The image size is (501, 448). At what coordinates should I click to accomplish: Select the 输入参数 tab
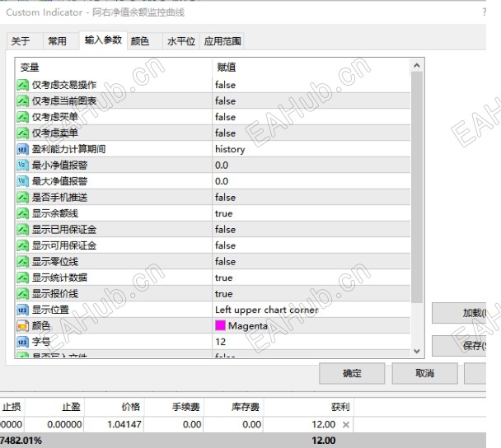pyautogui.click(x=103, y=40)
